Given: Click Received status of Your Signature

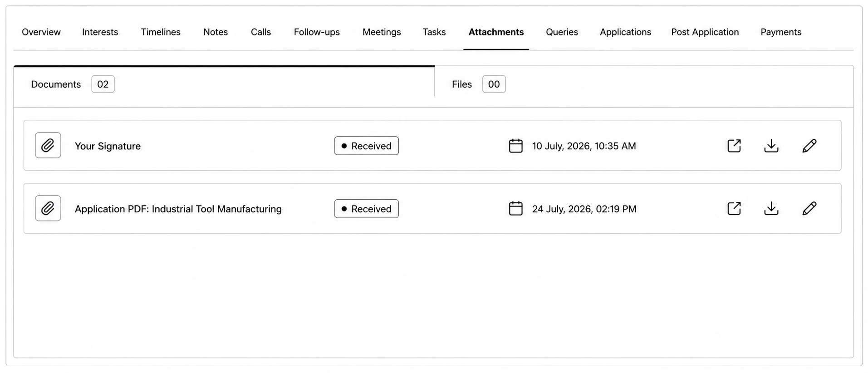Looking at the screenshot, I should tap(367, 146).
